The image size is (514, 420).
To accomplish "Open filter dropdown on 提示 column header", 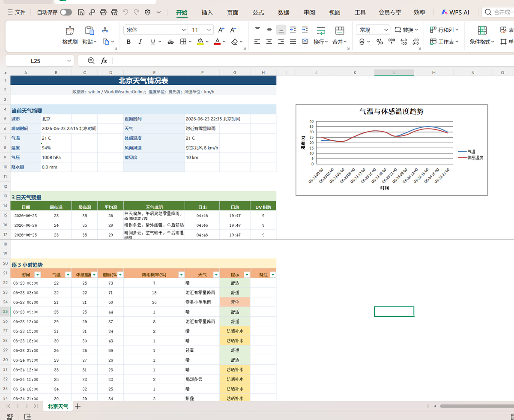I will click(x=246, y=275).
